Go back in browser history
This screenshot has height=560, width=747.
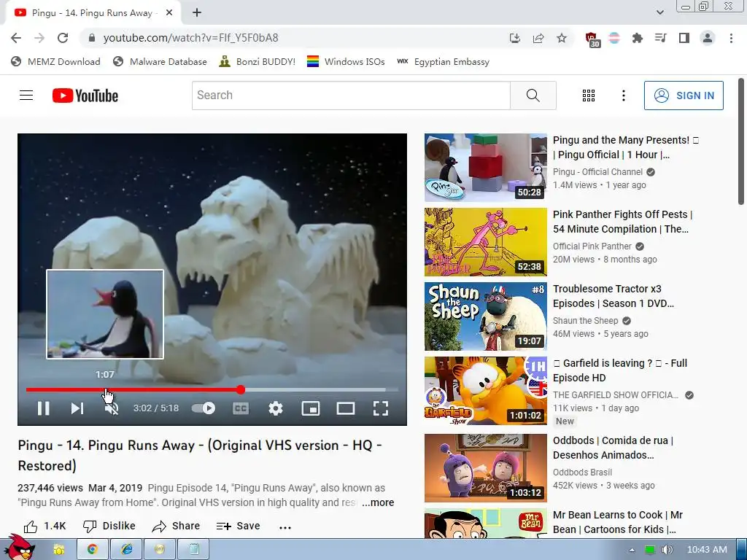(x=16, y=38)
